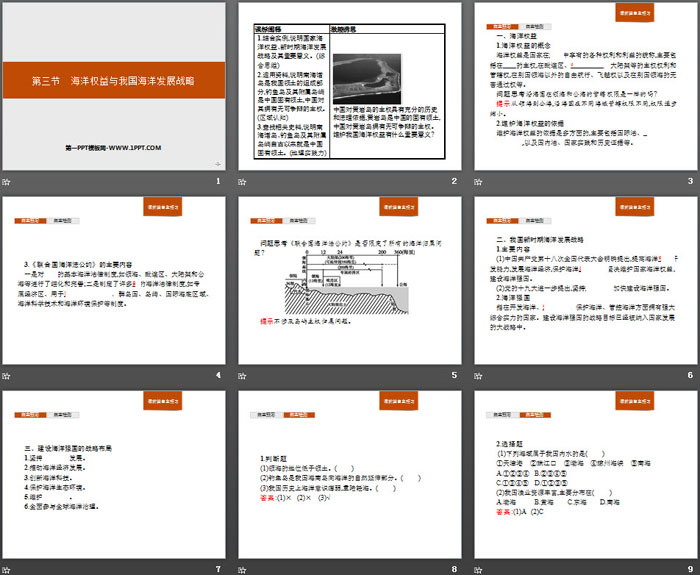Click the orange corner button on slide 8
The height and width of the screenshot is (575, 700).
pos(399,401)
